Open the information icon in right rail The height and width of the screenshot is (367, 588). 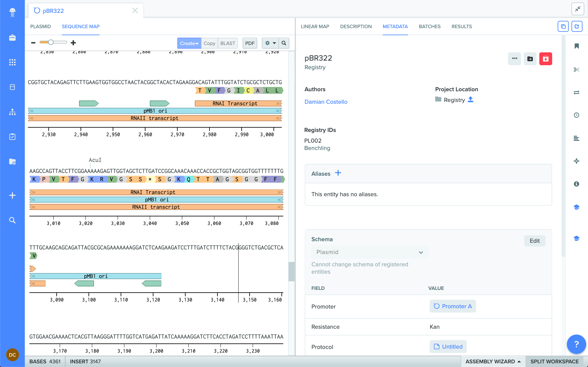click(576, 184)
